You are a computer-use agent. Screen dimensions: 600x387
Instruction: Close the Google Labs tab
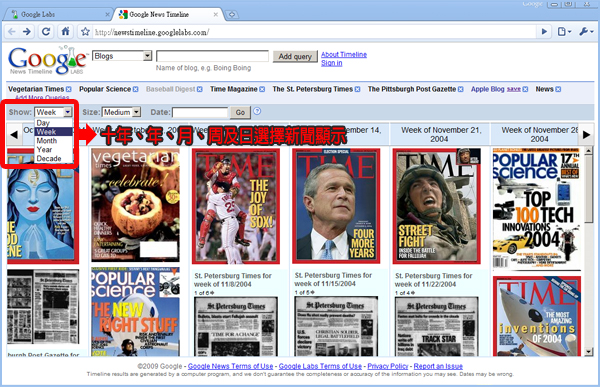(108, 15)
